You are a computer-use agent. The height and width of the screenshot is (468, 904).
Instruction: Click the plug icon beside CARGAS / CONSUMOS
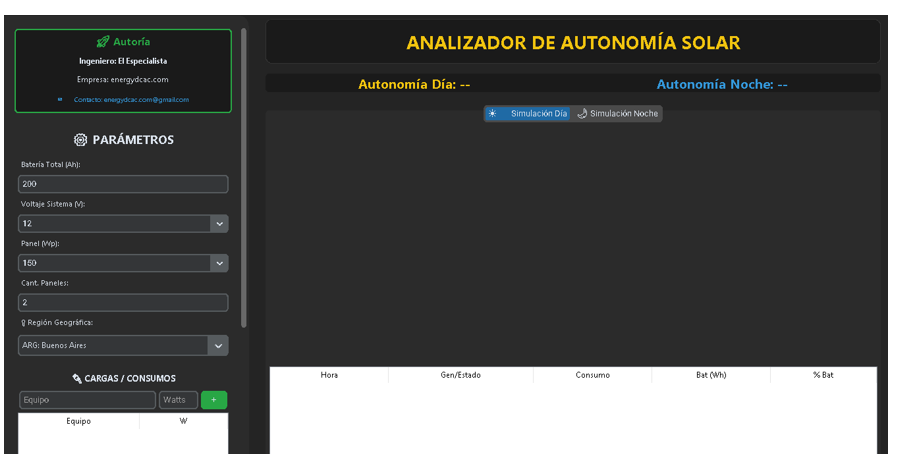77,378
